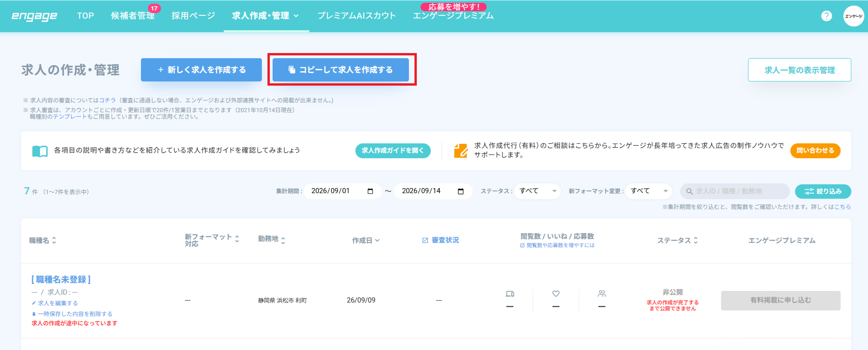Click the heart likes icon in job row
This screenshot has width=868, height=350.
[556, 294]
